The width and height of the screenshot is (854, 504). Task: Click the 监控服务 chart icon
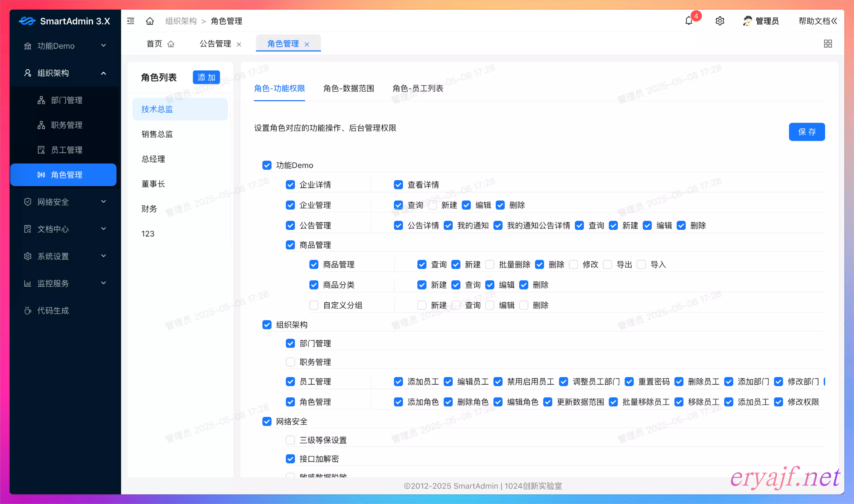click(x=28, y=283)
